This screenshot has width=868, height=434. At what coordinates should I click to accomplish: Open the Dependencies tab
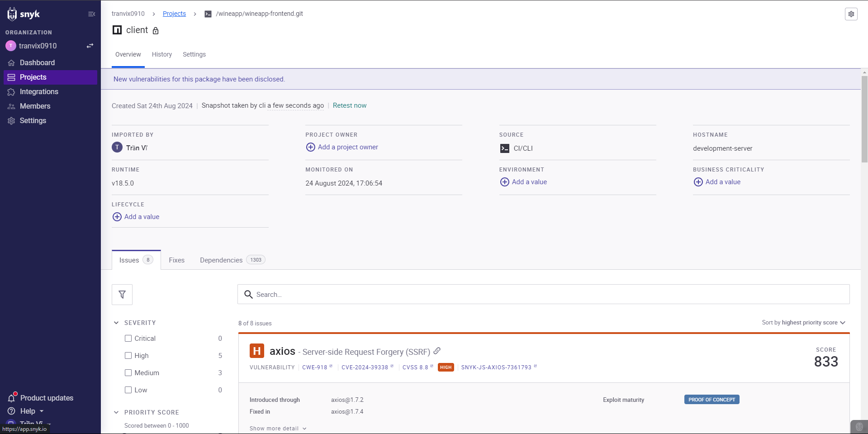tap(221, 260)
